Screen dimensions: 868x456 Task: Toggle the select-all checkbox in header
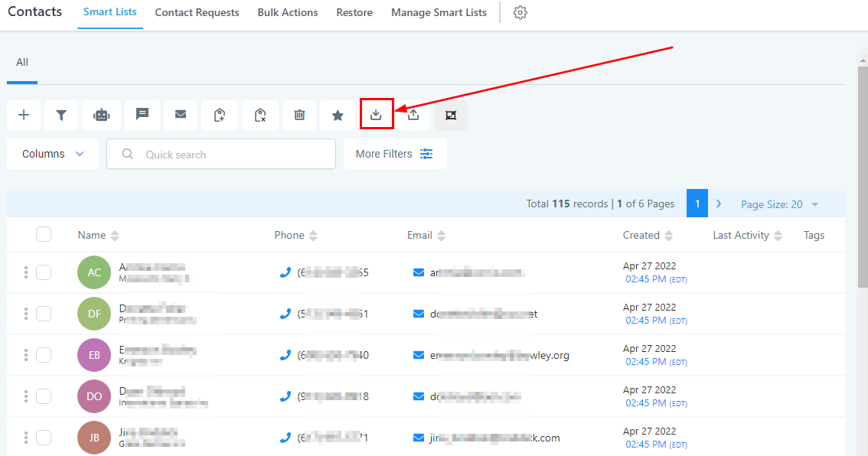click(x=44, y=235)
